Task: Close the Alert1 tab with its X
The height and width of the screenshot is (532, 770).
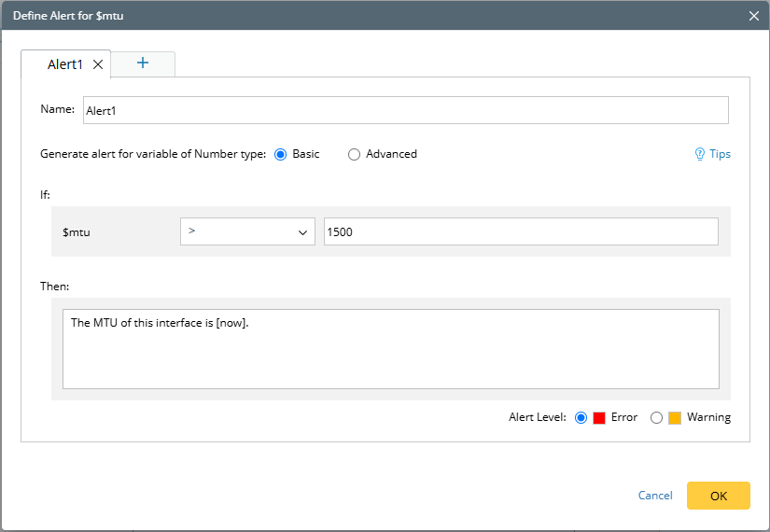Action: click(97, 65)
